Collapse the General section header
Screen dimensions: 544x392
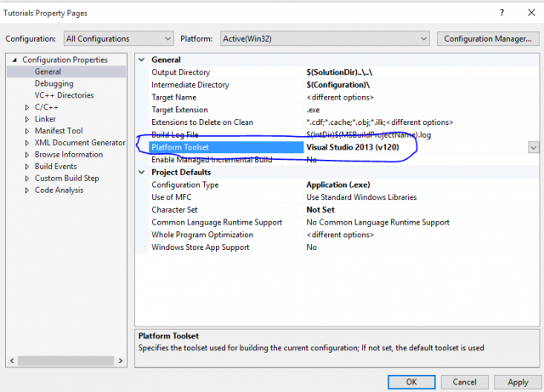(143, 60)
